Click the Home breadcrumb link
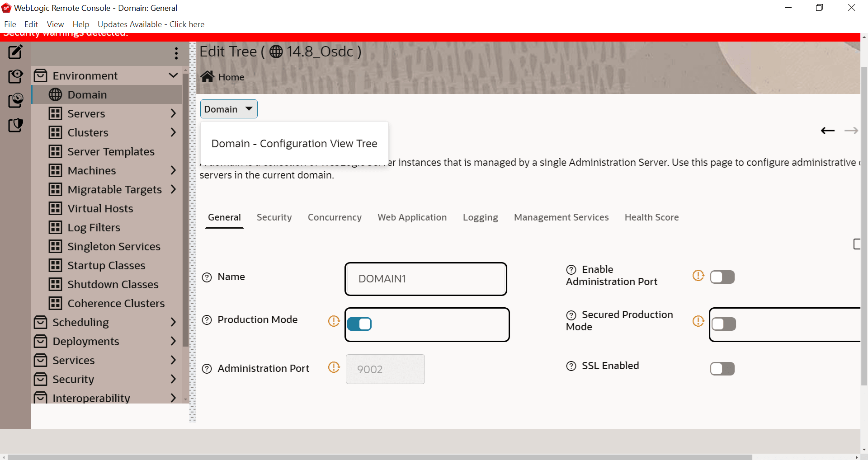Image resolution: width=868 pixels, height=460 pixels. (231, 77)
